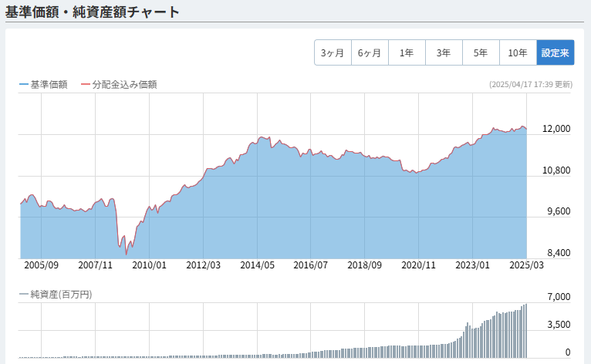The width and height of the screenshot is (591, 364).
Task: Click the 2016/07 date axis label
Action: point(311,265)
